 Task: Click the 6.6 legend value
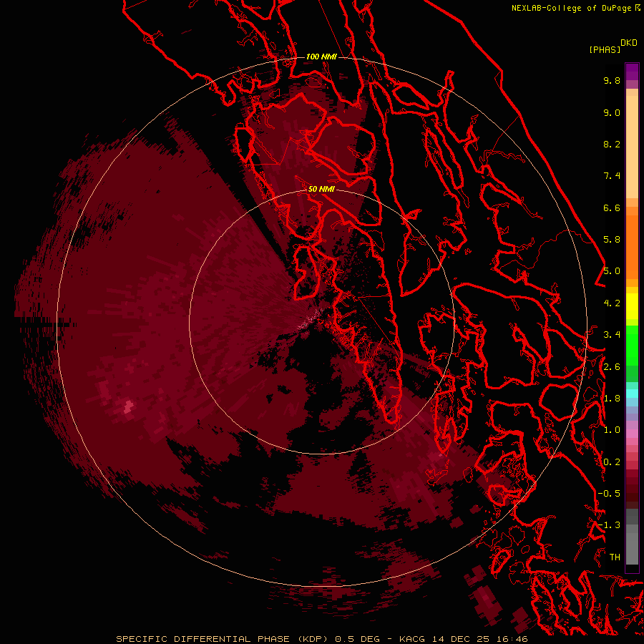(x=612, y=208)
